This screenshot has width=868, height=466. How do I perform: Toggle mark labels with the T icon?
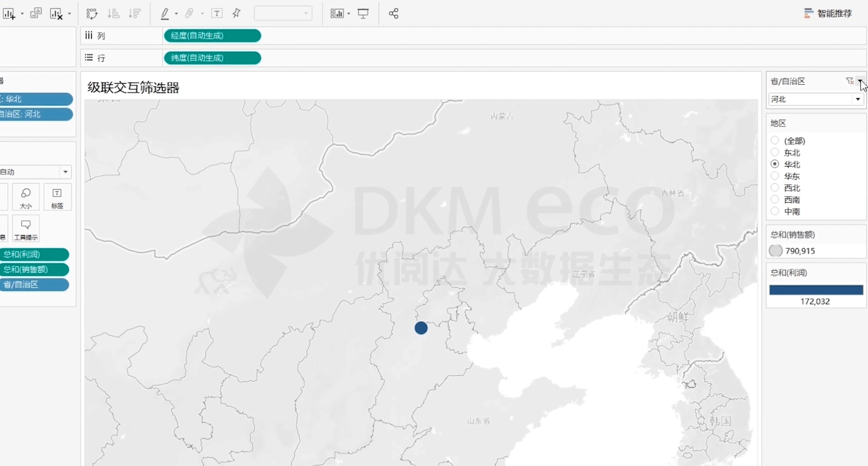[217, 14]
